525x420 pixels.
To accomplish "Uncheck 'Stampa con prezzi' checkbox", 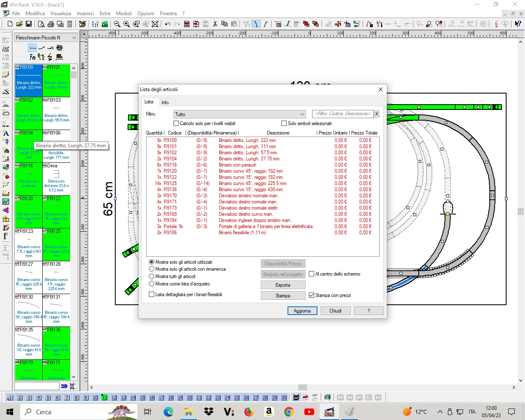I will 312,295.
